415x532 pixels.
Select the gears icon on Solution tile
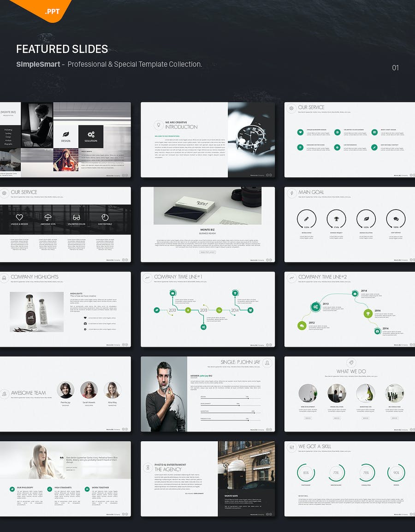91,134
